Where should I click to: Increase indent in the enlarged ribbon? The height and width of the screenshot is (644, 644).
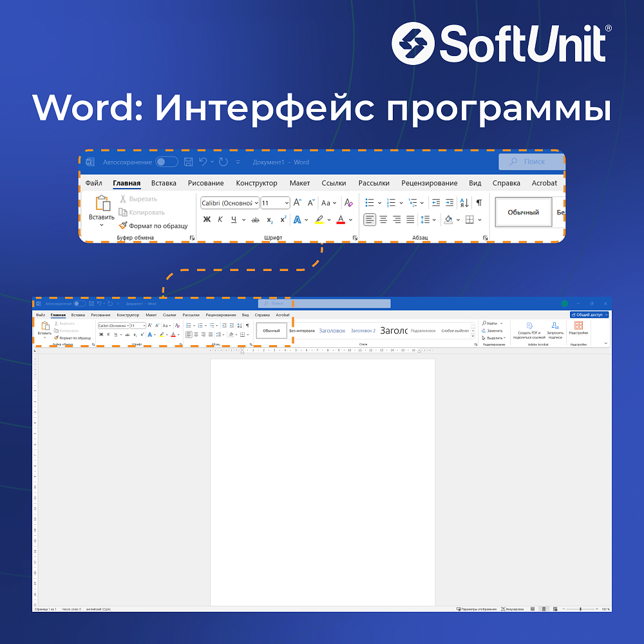[450, 203]
